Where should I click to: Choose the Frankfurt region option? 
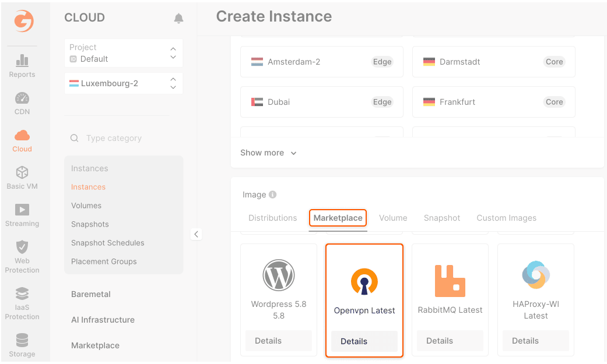(x=493, y=102)
